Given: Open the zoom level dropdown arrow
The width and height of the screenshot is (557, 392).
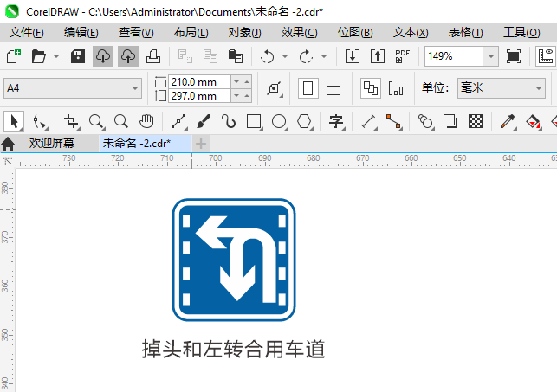Looking at the screenshot, I should [491, 56].
